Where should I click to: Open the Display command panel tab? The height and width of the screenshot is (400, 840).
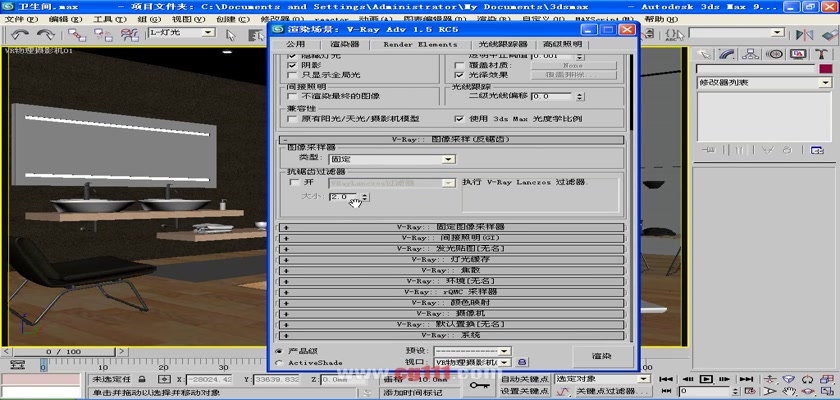tap(798, 54)
